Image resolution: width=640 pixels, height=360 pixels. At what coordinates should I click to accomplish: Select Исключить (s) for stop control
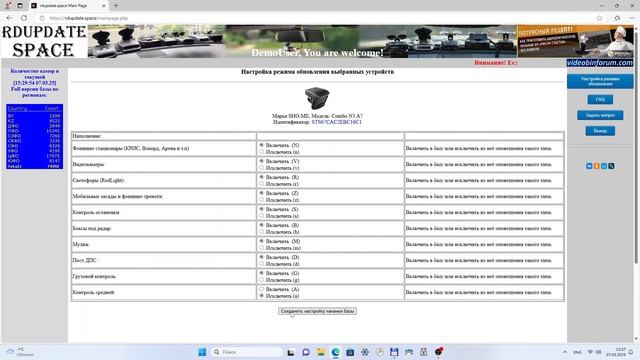click(262, 216)
